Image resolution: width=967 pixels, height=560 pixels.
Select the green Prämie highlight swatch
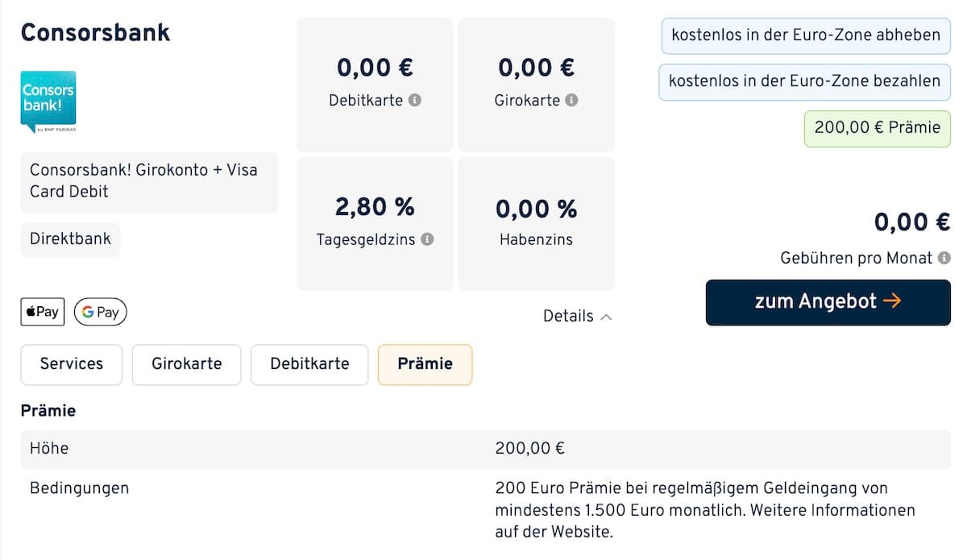877,127
